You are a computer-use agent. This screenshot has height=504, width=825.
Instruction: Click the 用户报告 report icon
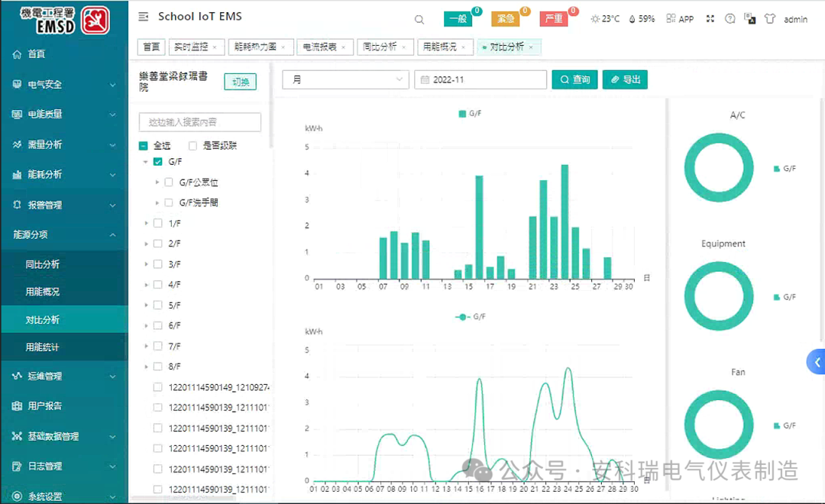[x=17, y=405]
